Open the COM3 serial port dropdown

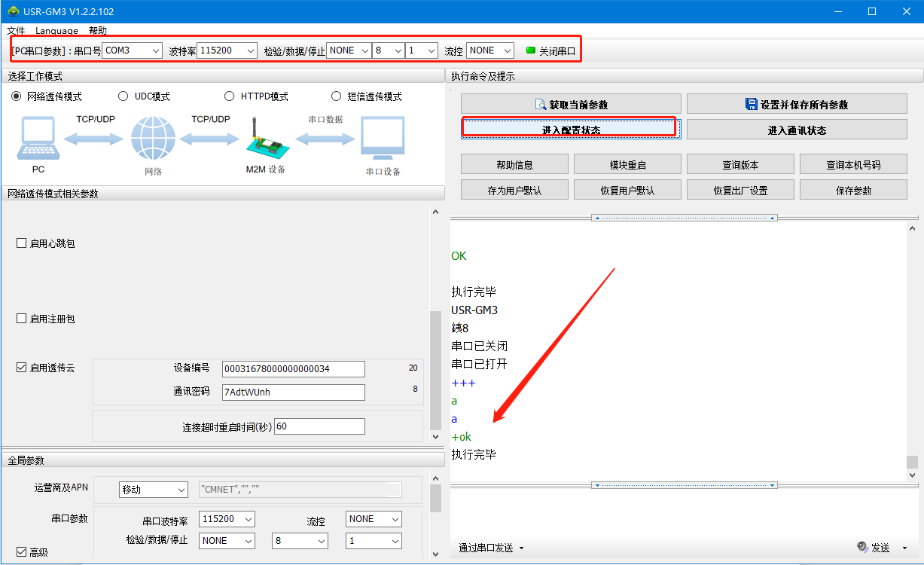point(132,50)
